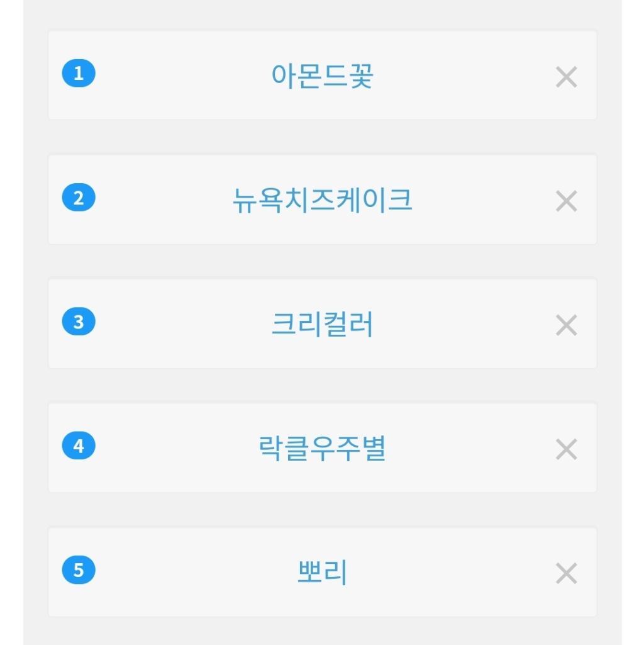The width and height of the screenshot is (644, 645).
Task: Tap the number 3 circle badge
Action: tap(79, 322)
